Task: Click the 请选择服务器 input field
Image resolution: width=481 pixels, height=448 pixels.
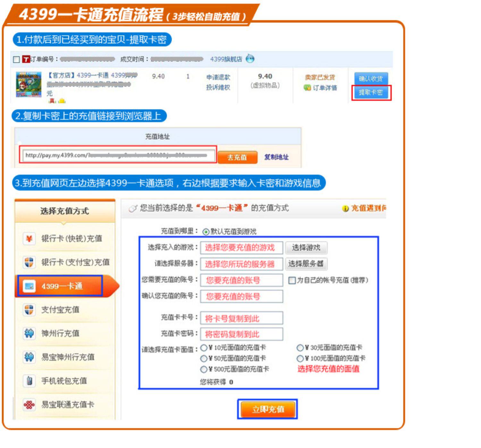Action: [241, 264]
